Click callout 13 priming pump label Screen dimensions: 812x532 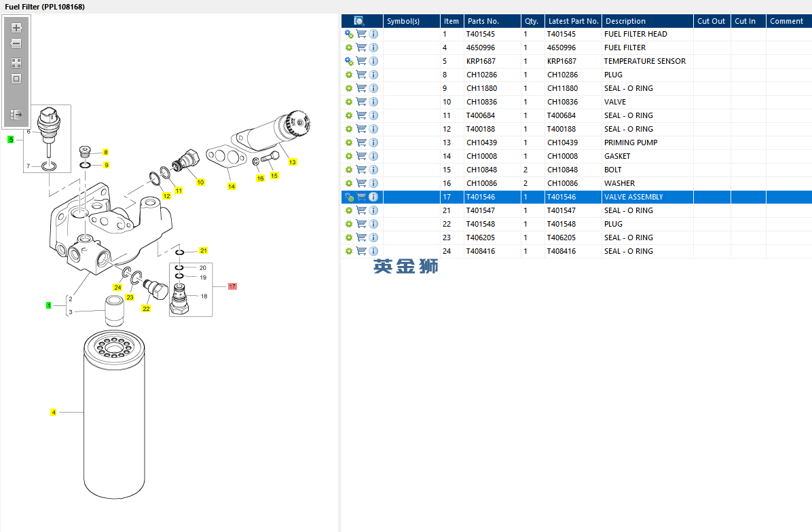(x=293, y=162)
